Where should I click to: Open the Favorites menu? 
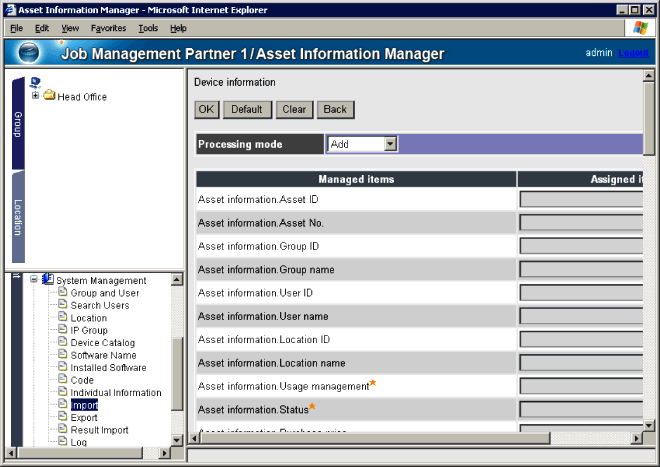tap(108, 28)
